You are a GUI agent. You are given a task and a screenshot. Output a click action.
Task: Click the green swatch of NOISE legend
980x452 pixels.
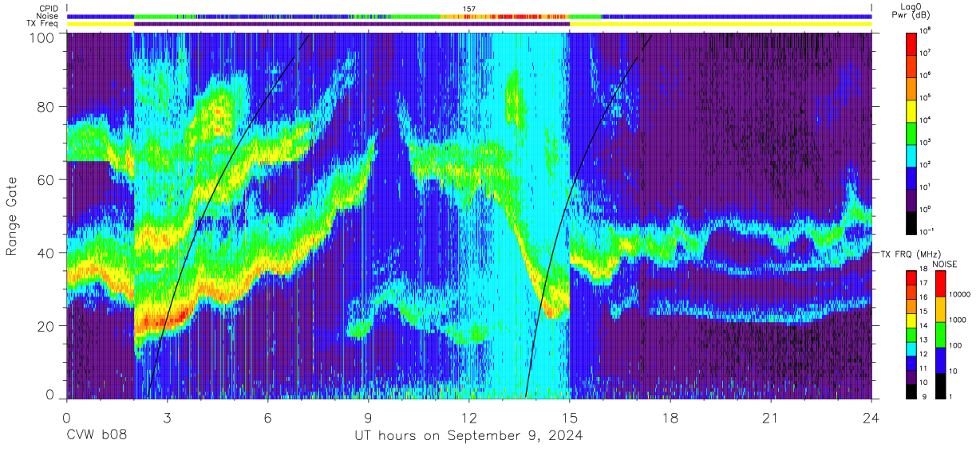(x=939, y=335)
